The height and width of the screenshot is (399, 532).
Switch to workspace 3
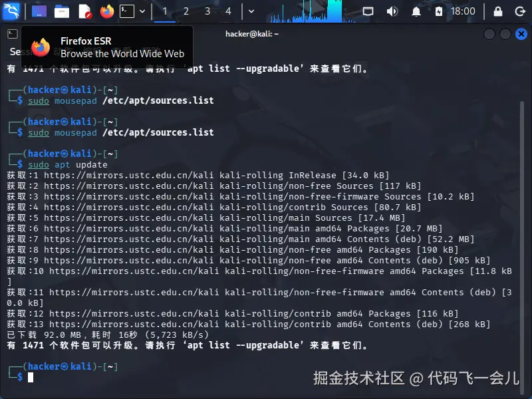pyautogui.click(x=207, y=11)
